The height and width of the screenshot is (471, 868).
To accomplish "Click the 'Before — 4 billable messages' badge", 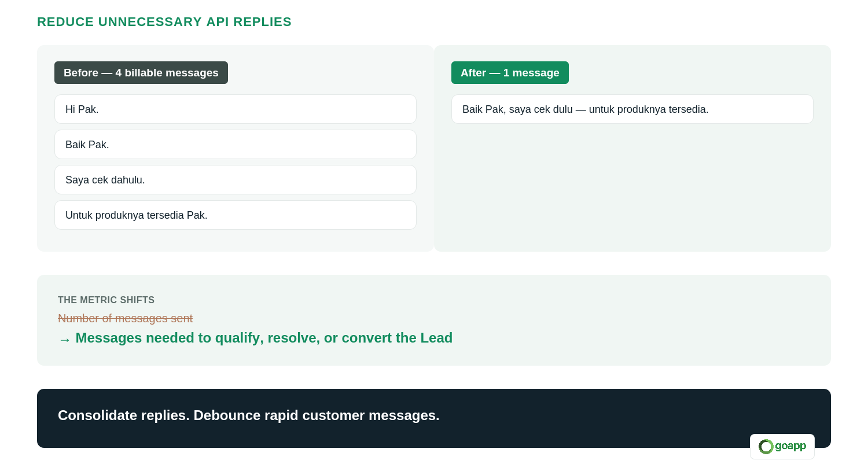I will tap(141, 73).
